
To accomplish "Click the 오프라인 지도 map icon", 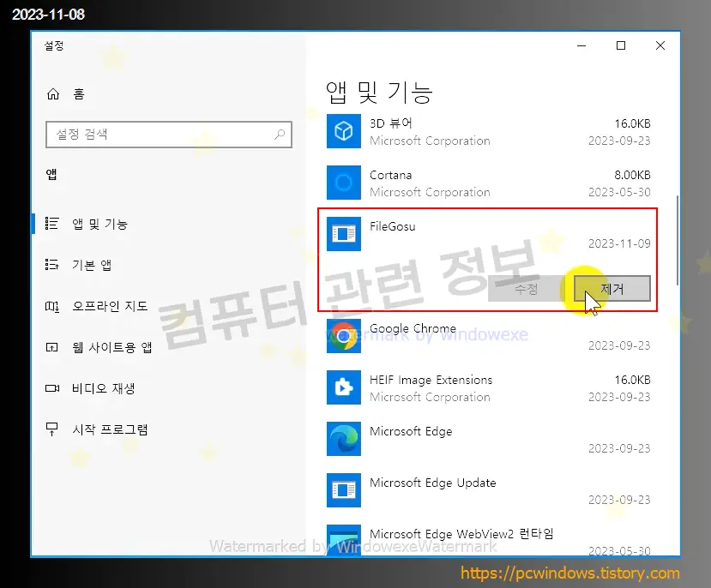I will (x=51, y=306).
